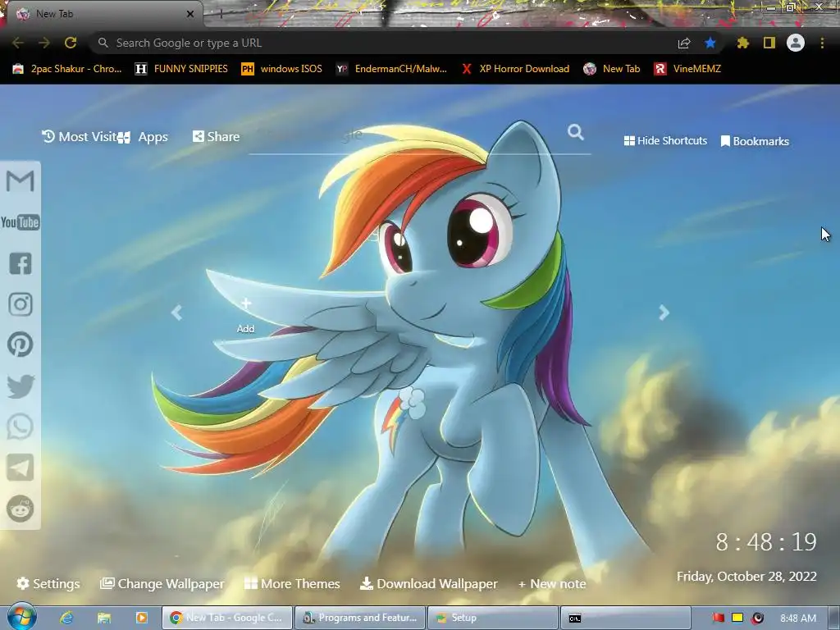Open Facebook shortcut icon

click(x=21, y=263)
